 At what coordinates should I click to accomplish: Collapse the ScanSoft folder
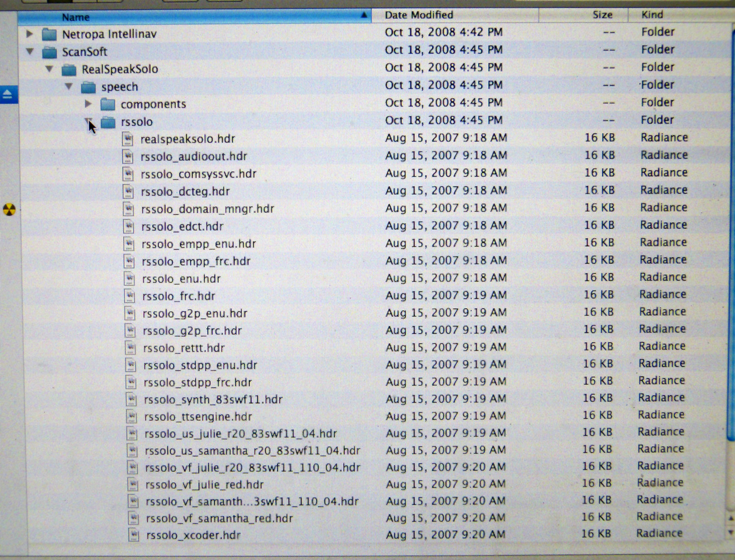click(x=30, y=51)
